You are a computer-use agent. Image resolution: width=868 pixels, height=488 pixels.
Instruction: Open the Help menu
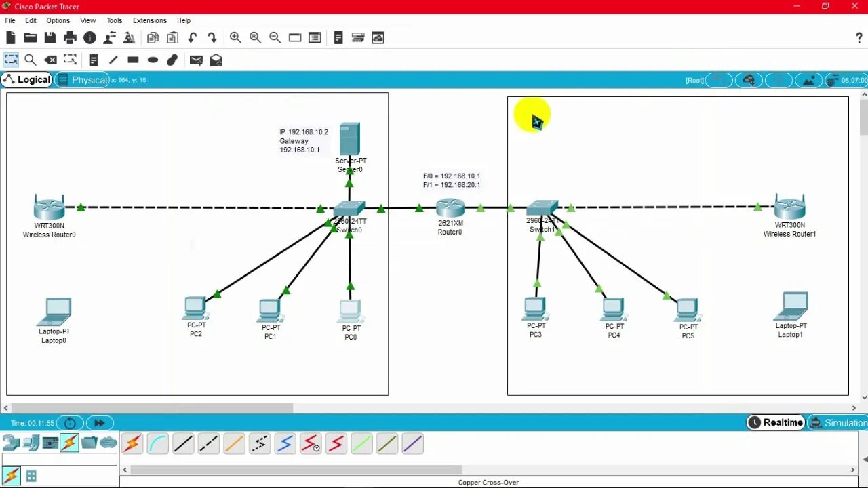(184, 20)
